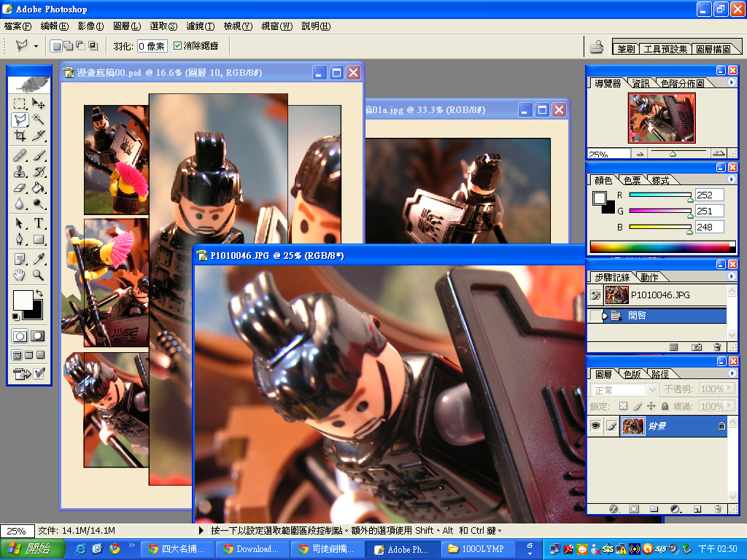Select the Eraser tool
Screen dimensions: 747x560
[x=20, y=187]
